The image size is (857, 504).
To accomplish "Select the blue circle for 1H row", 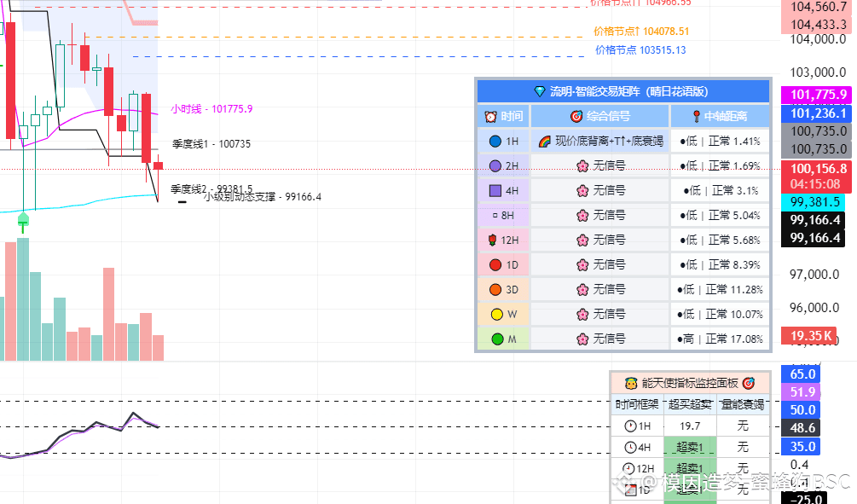I will pyautogui.click(x=495, y=142).
